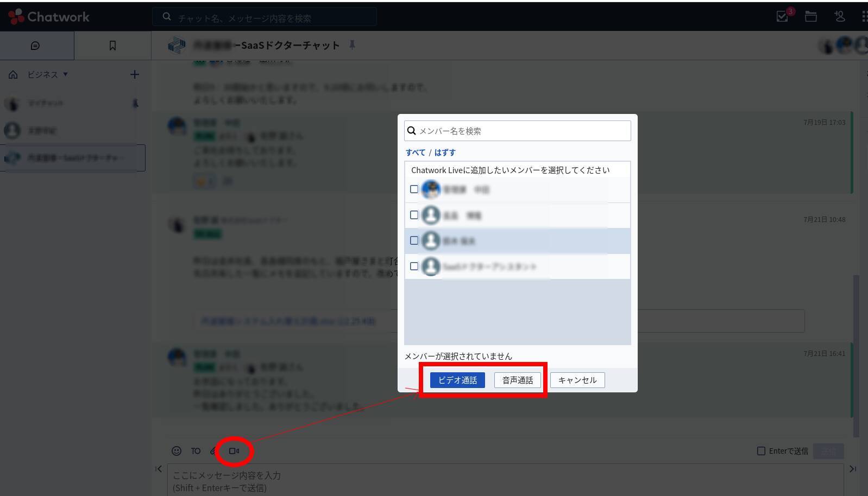Viewport: 868px width, 496px height.
Task: Click into the message input area
Action: point(505,480)
